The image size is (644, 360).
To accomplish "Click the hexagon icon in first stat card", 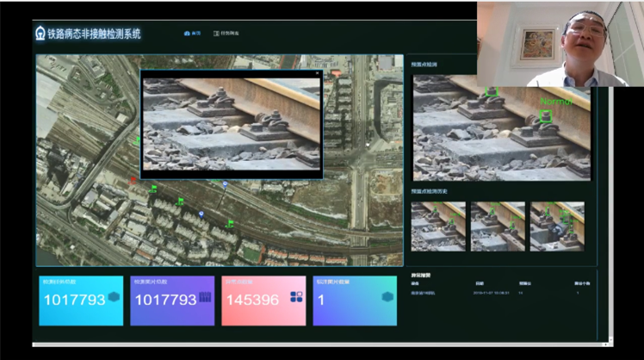I will (x=114, y=297).
